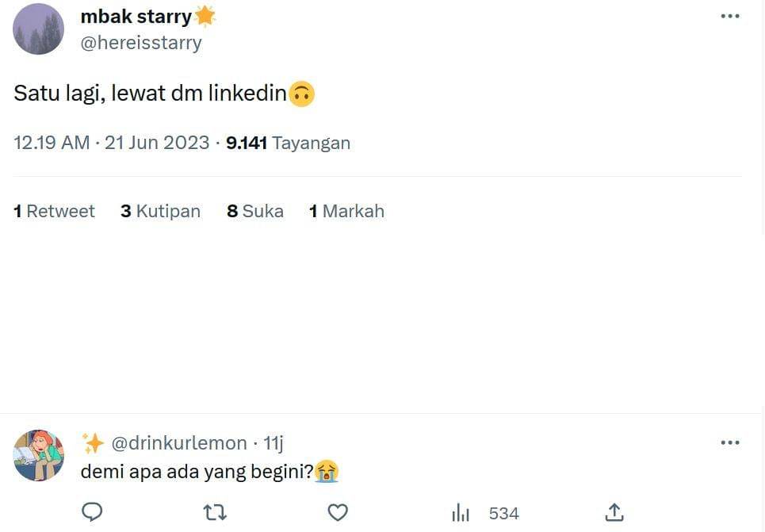The image size is (765, 532).
Task: Retweet the drinkurlemon reply
Action: [x=215, y=513]
